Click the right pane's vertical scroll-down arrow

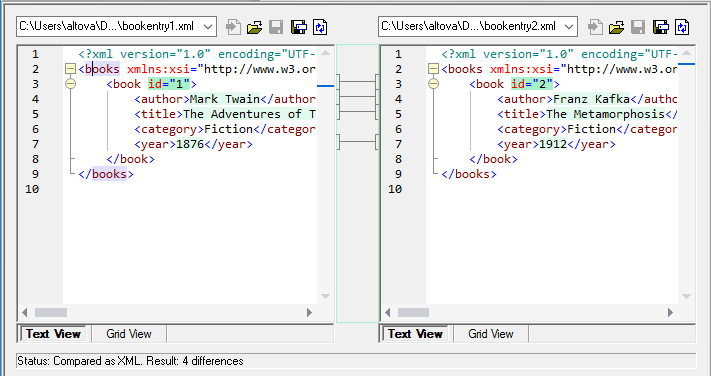point(687,296)
